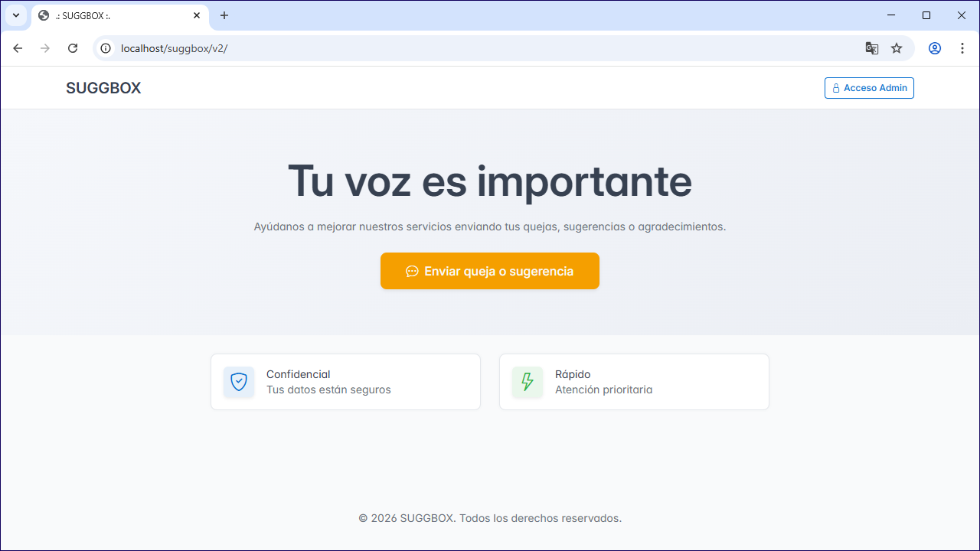
Task: Reload the page with the refresh icon
Action: point(73,48)
